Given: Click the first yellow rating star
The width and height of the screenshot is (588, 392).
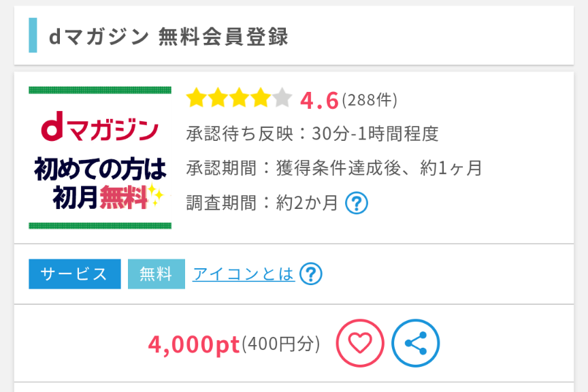Looking at the screenshot, I should click(197, 99).
